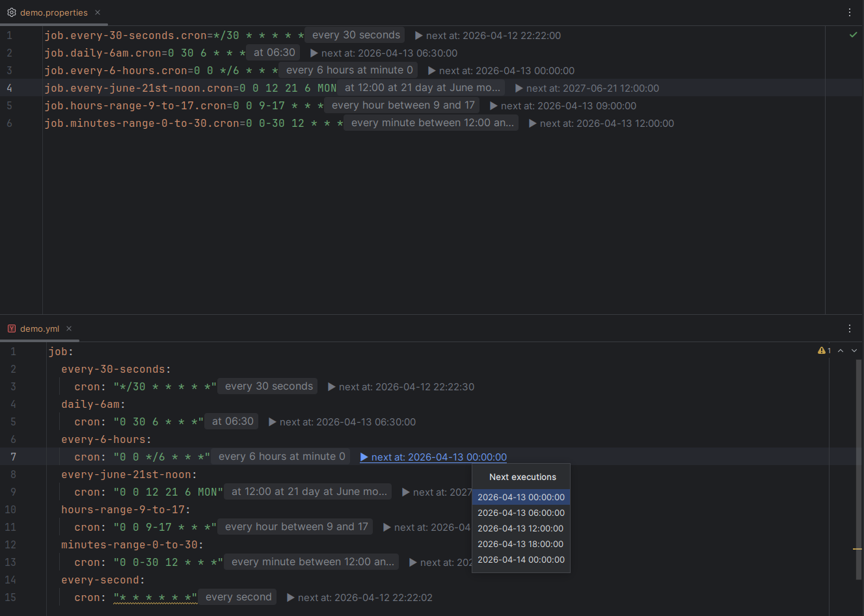Image resolution: width=864 pixels, height=616 pixels.
Task: Click 'minutes-range-0-to-30:' key in demo.yml
Action: pos(132,545)
